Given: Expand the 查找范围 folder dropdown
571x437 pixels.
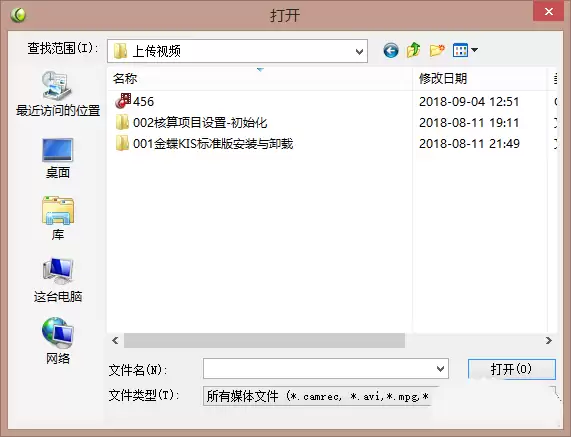Looking at the screenshot, I should point(359,51).
